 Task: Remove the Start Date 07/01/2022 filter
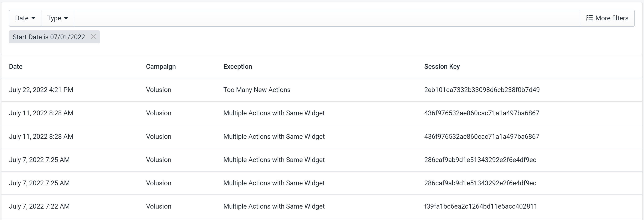coord(93,37)
